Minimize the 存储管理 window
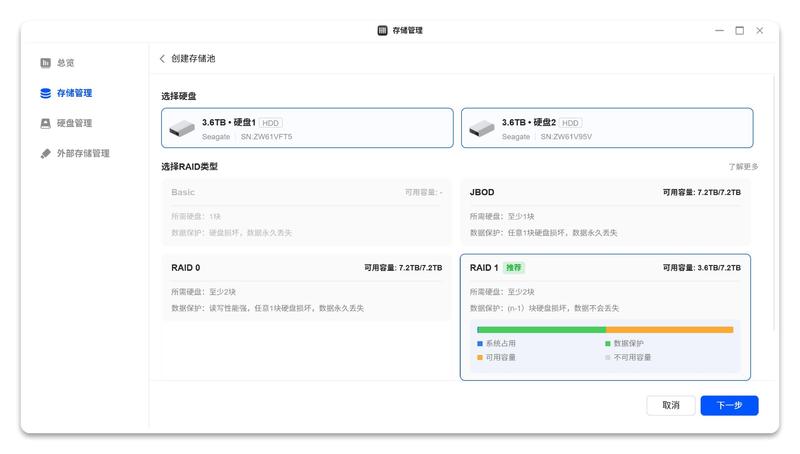This screenshot has width=800, height=454. [x=719, y=31]
